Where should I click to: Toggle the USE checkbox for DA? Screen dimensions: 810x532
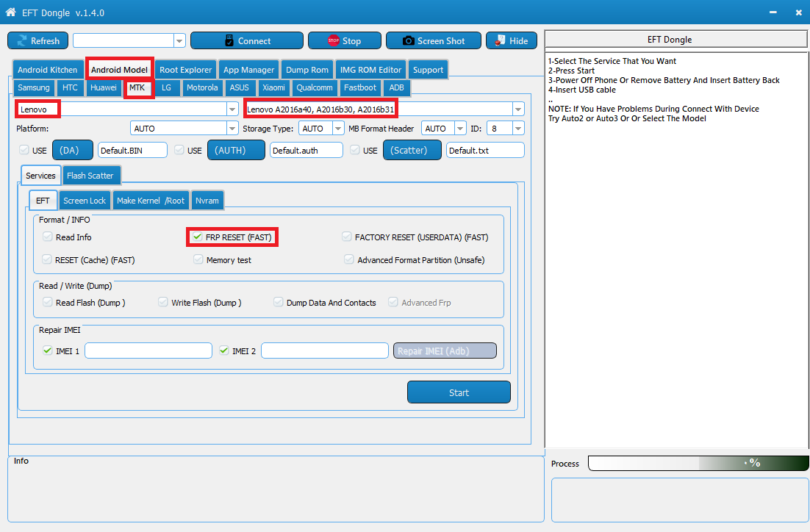coord(24,150)
